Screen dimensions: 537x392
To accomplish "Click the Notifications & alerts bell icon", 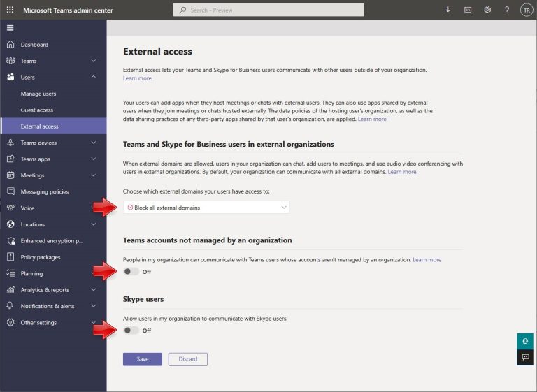I will 10,306.
